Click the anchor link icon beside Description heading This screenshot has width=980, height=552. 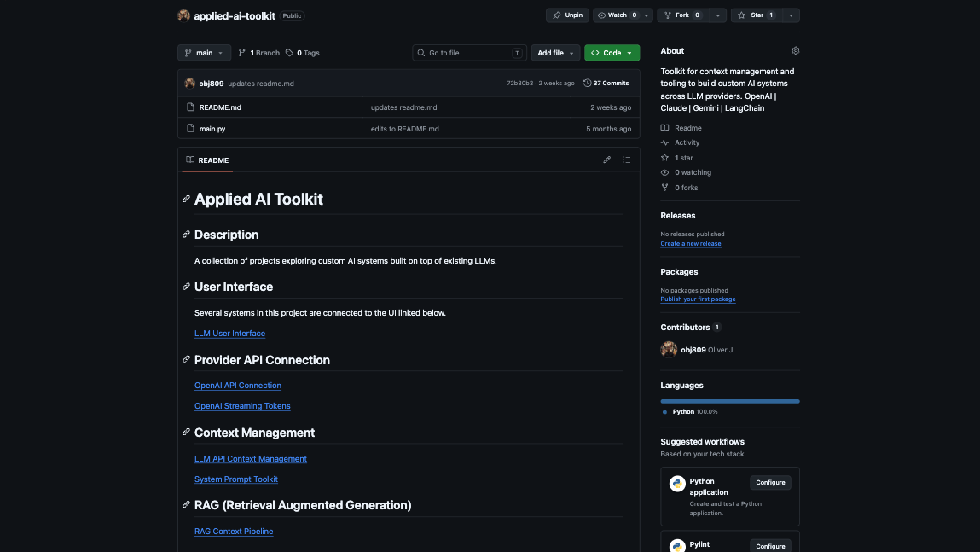click(x=186, y=235)
